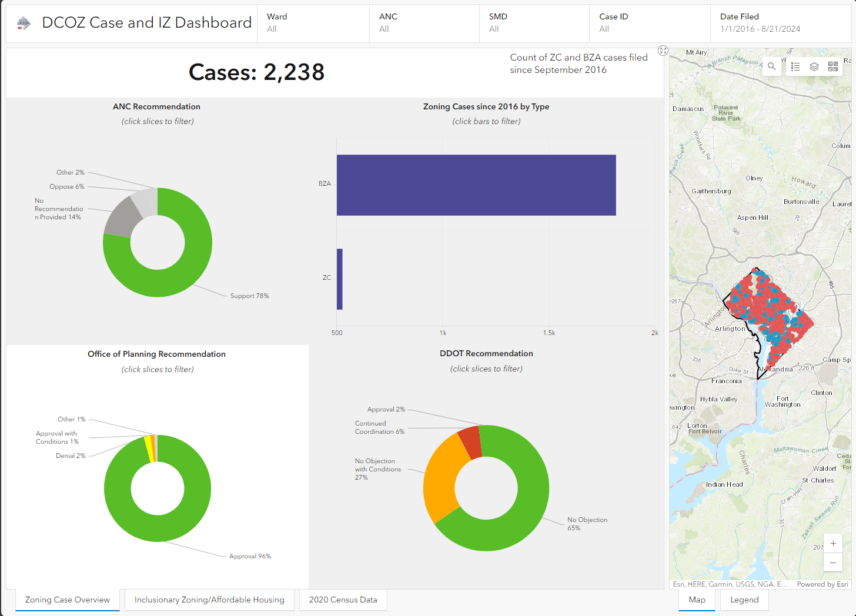Open the 2020 Census Data tab
This screenshot has width=856, height=616.
pos(343,600)
